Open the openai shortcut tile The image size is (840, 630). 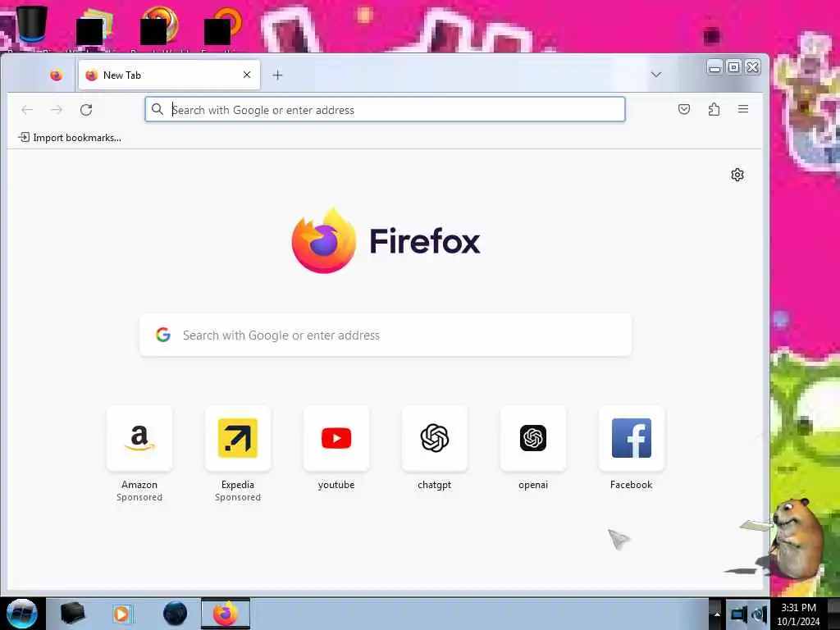point(533,438)
